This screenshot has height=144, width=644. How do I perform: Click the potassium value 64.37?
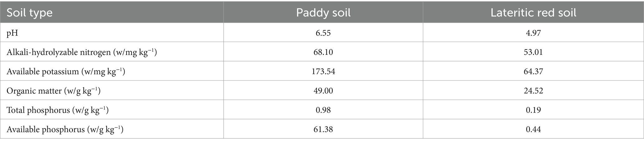[533, 72]
